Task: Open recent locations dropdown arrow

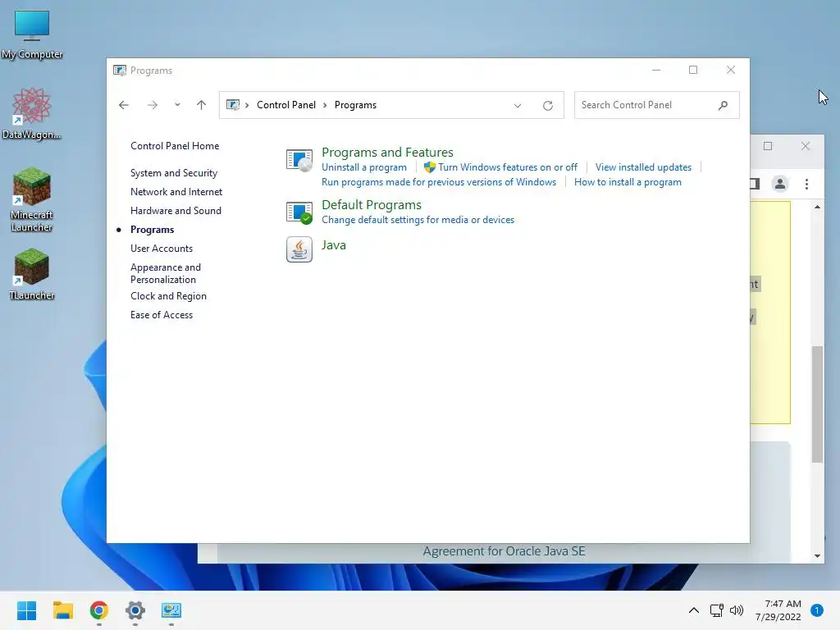Action: tap(177, 105)
